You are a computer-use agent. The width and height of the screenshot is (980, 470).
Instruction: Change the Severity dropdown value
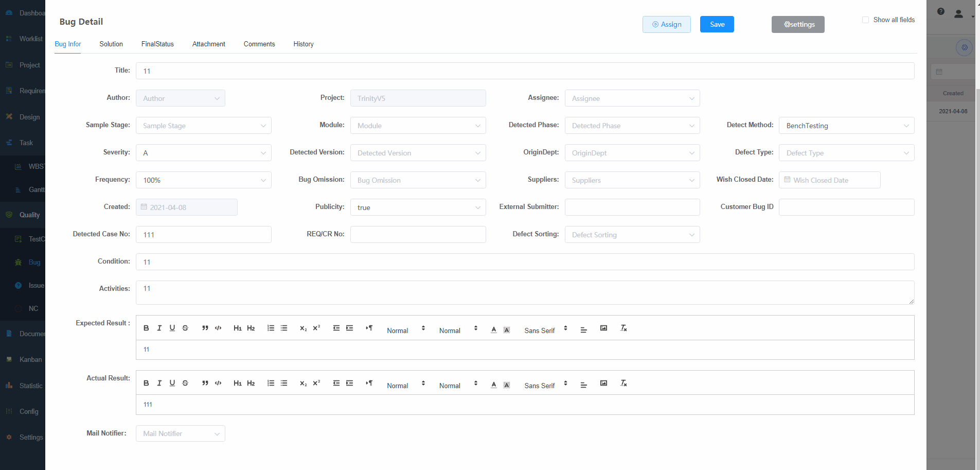pos(204,153)
